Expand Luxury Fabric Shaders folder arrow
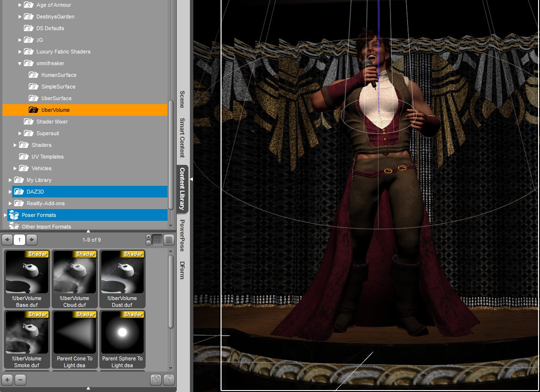This screenshot has width=540, height=392. (x=20, y=52)
